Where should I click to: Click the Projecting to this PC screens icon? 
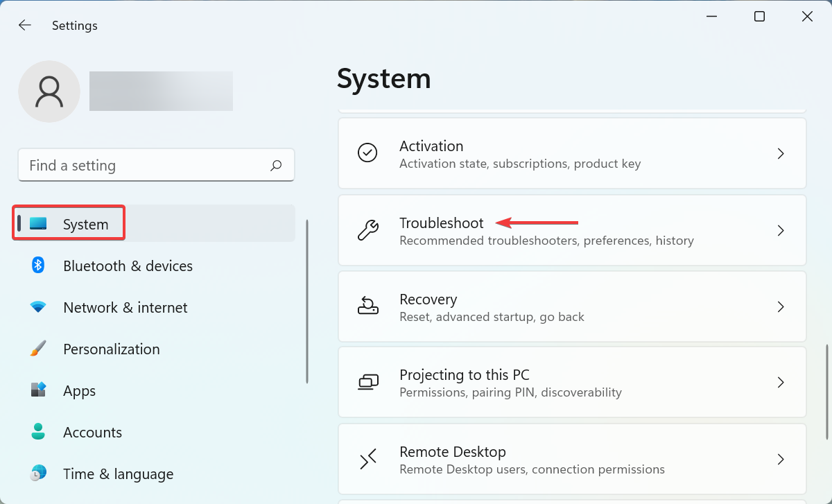point(368,382)
